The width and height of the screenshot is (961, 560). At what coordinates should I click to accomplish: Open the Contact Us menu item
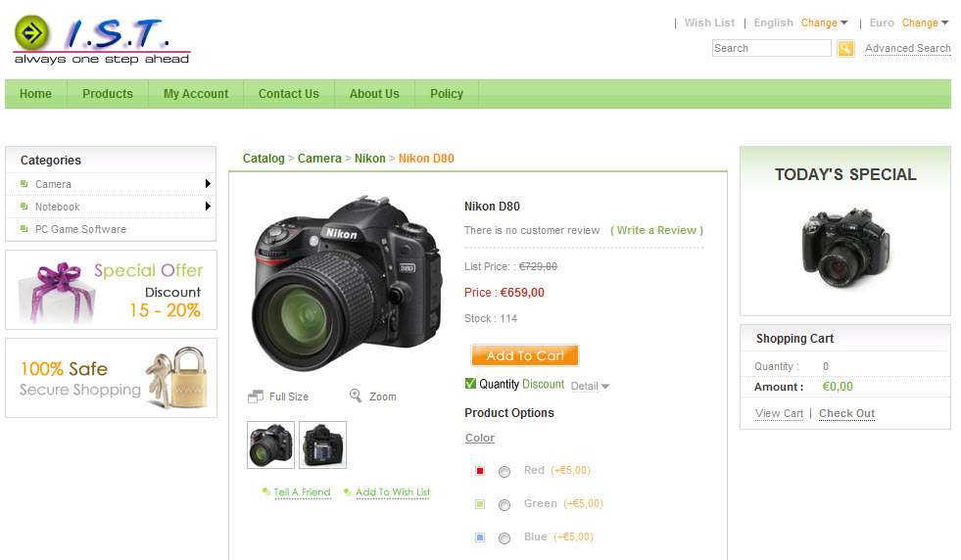point(289,94)
